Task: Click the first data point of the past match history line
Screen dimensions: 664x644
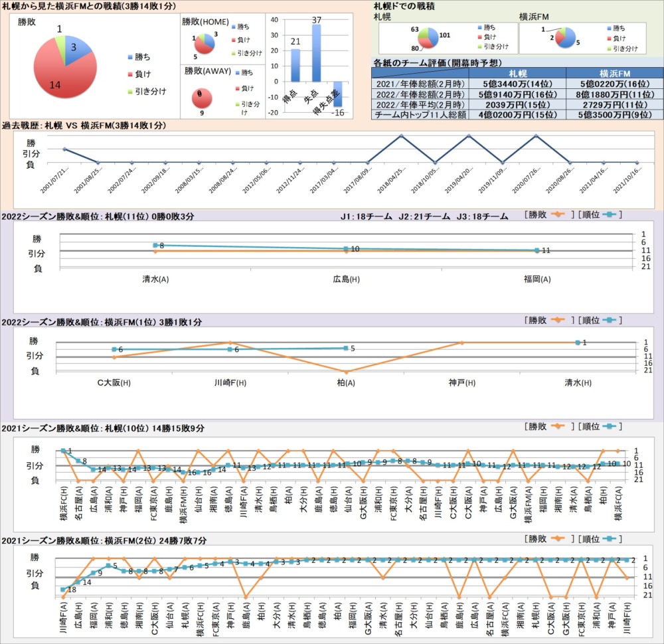Action: [64, 149]
